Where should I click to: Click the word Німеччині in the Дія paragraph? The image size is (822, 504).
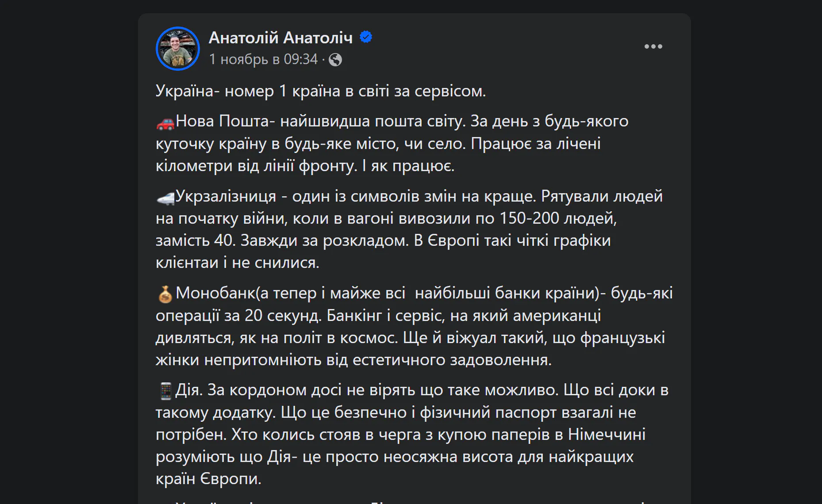[607, 435]
